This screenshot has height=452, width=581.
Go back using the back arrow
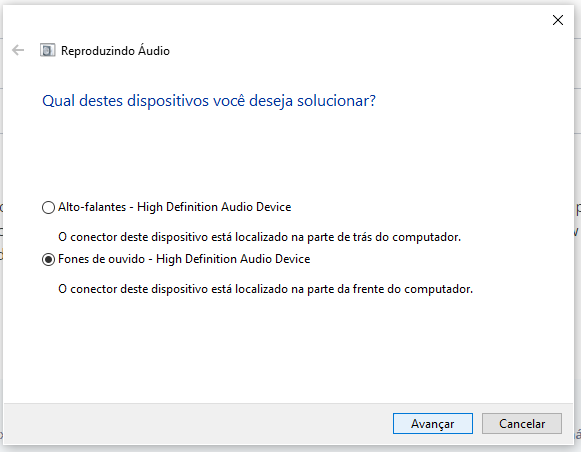pos(18,50)
